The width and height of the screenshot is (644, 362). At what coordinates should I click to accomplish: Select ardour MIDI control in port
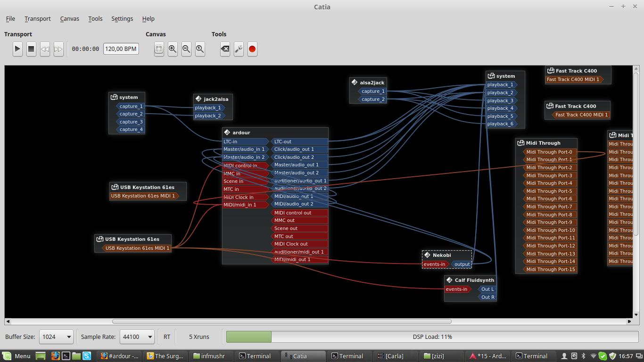pos(245,165)
